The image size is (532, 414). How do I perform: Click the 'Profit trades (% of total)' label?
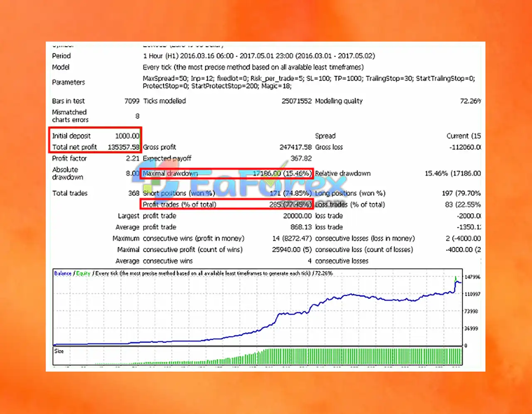(180, 204)
